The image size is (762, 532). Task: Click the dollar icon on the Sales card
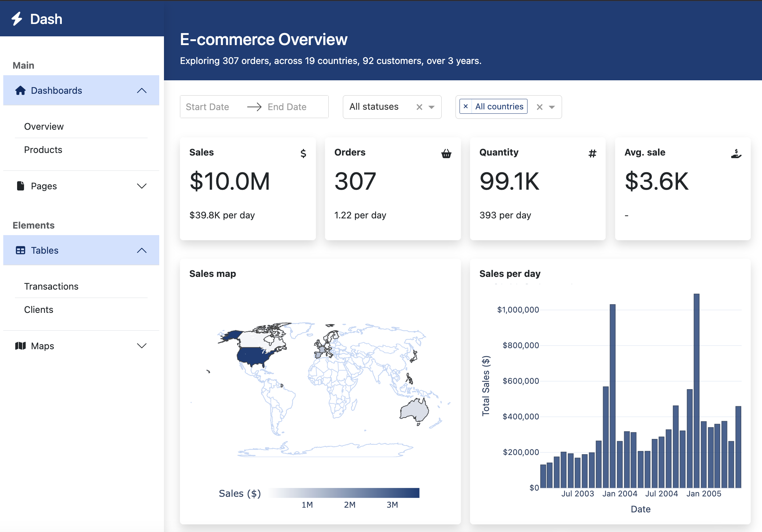point(303,153)
